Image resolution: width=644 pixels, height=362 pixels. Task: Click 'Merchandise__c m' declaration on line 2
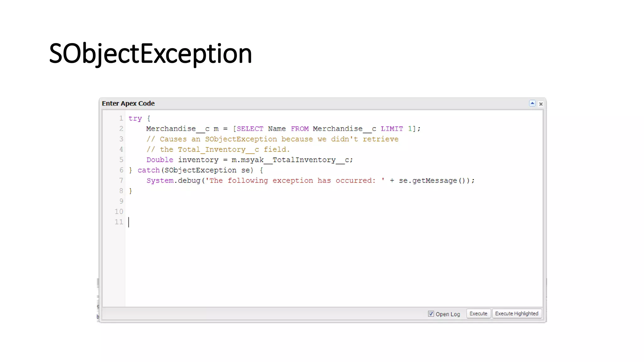tap(182, 129)
